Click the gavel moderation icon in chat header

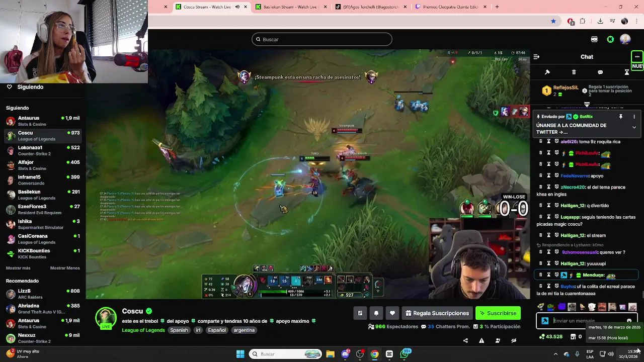tap(547, 72)
